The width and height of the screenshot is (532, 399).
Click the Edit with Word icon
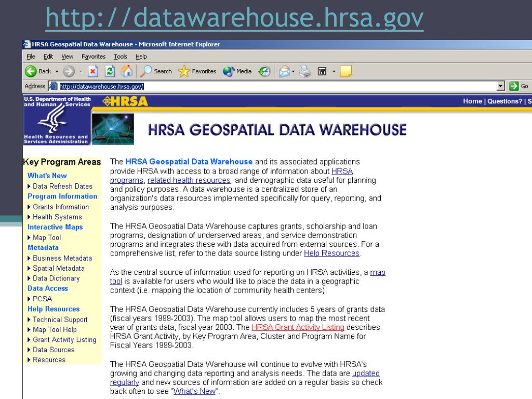pyautogui.click(x=322, y=71)
